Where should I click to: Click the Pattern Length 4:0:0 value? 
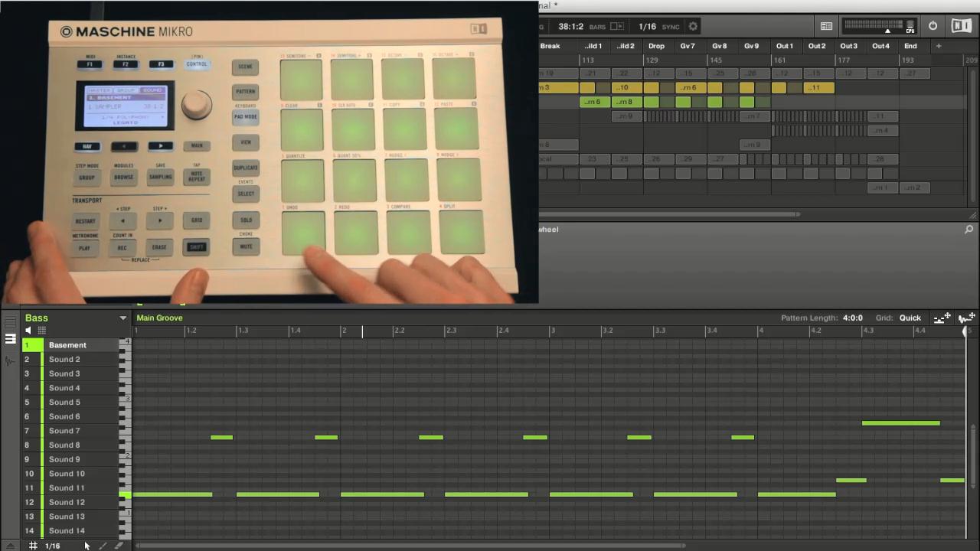tap(853, 318)
